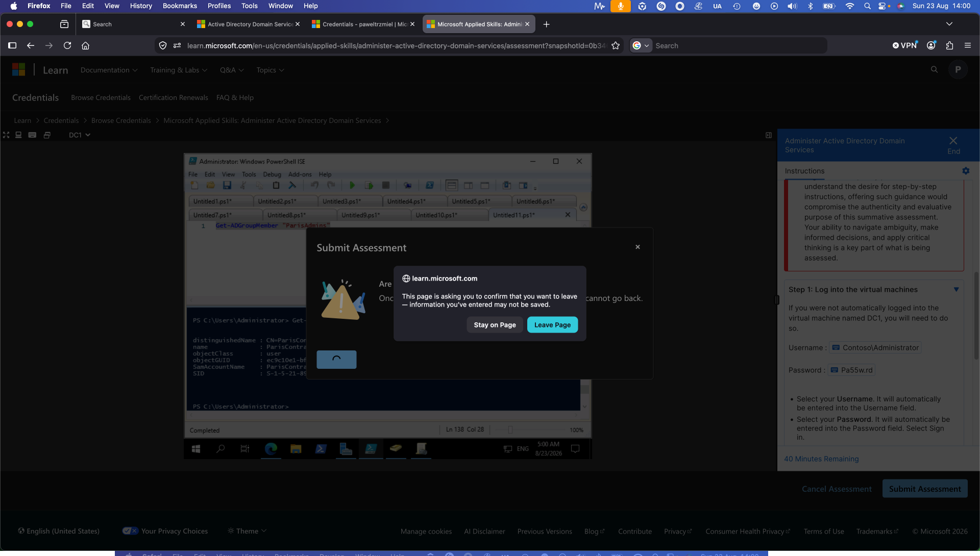Bookmark this page with the star icon
This screenshot has width=980, height=556.
(616, 45)
